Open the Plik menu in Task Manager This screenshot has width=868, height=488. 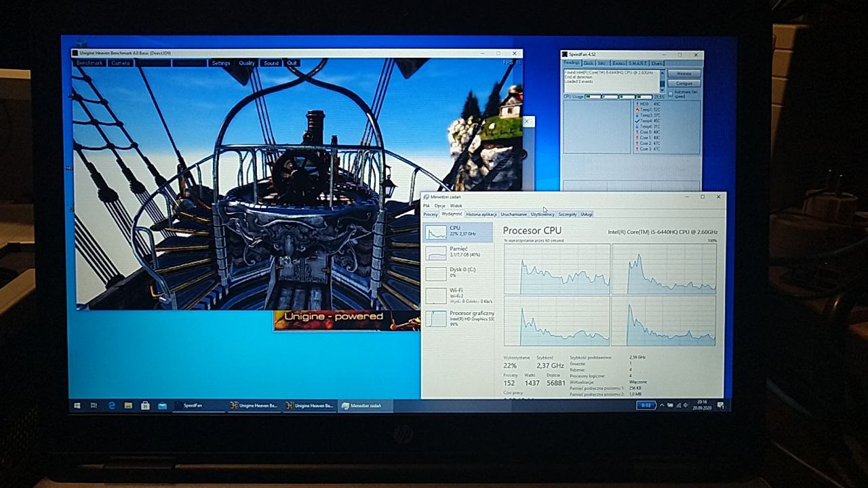427,205
